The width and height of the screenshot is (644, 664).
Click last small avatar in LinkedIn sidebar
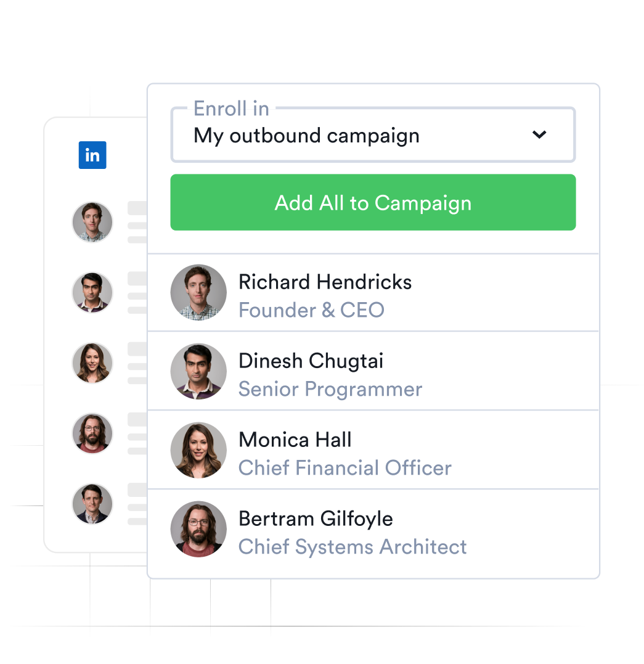click(x=92, y=504)
